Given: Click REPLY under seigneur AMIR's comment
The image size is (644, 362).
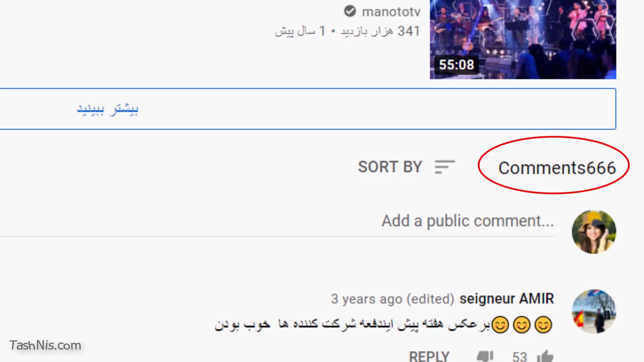Looking at the screenshot, I should [x=429, y=356].
